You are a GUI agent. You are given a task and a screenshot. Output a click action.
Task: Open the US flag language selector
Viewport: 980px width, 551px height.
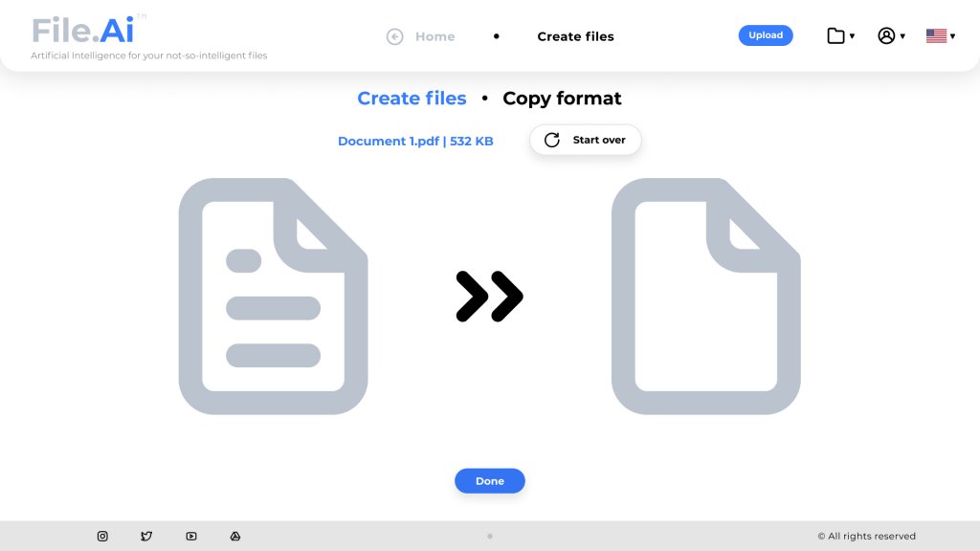pos(940,36)
